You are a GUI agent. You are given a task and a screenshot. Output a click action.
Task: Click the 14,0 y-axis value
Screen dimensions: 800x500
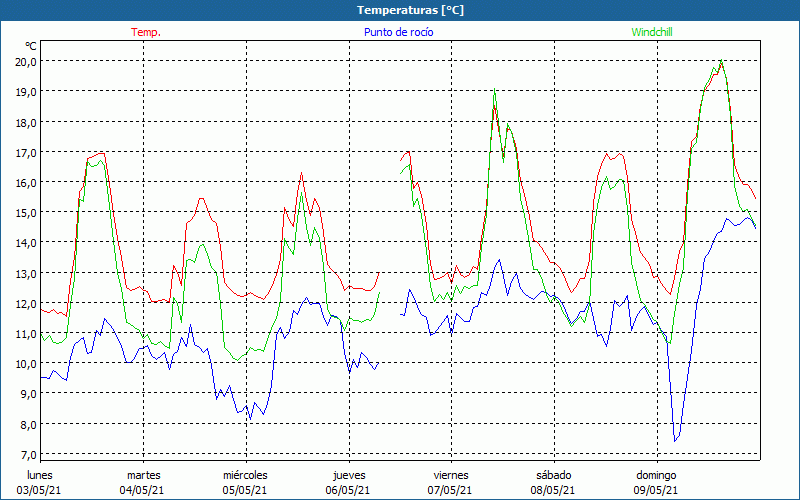(x=27, y=243)
